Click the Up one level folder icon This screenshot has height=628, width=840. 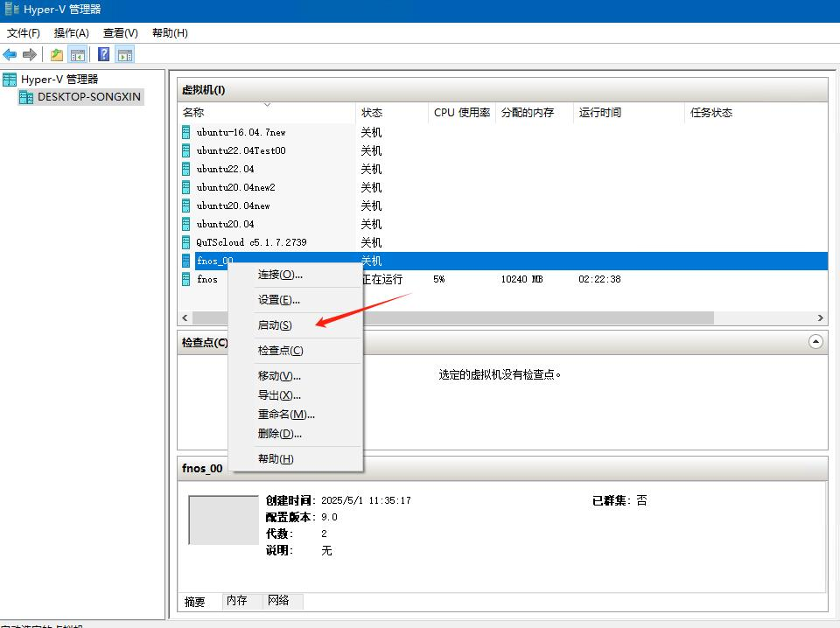pos(57,54)
